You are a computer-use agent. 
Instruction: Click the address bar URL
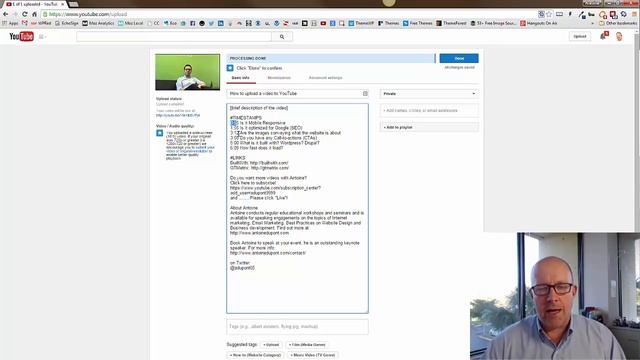pyautogui.click(x=87, y=14)
